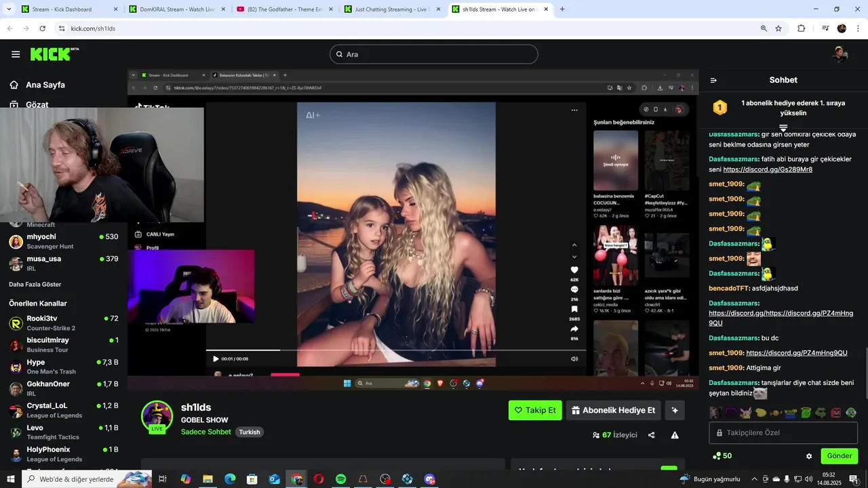Open the Kick hamburger menu
This screenshot has height=488, width=868.
tap(16, 54)
